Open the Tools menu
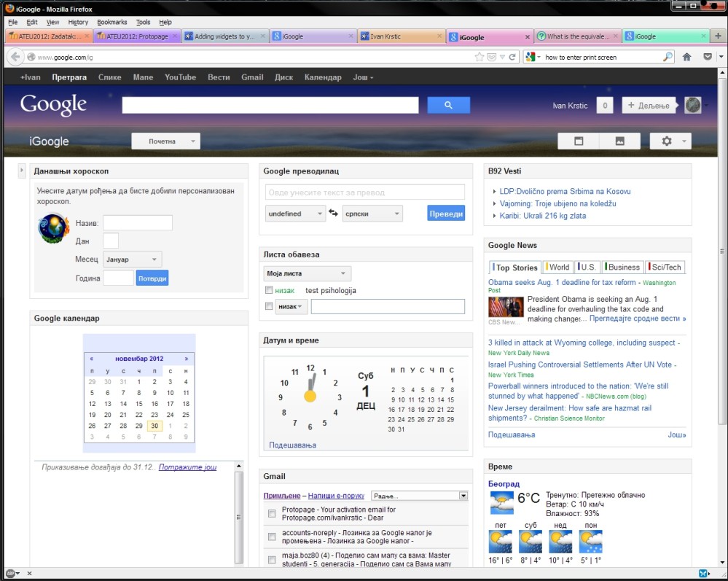 click(x=143, y=22)
